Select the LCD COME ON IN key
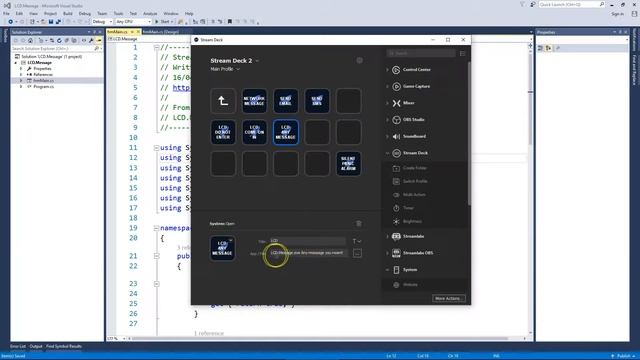The width and height of the screenshot is (640, 360). pos(254,132)
